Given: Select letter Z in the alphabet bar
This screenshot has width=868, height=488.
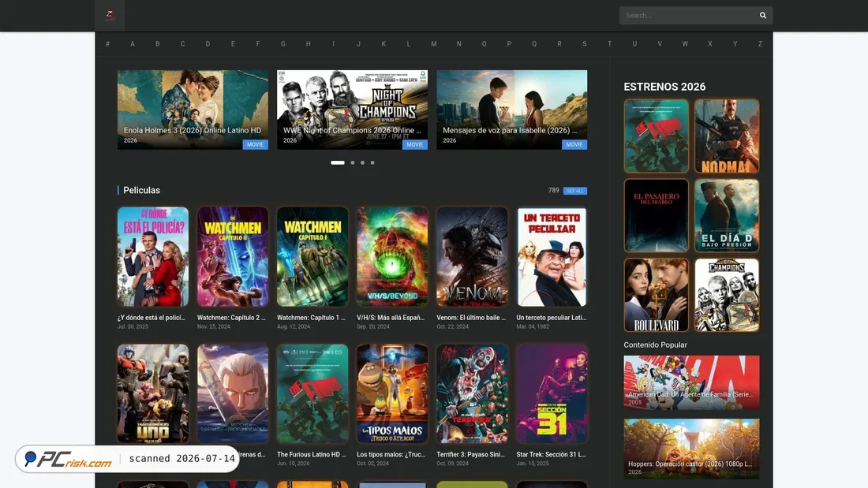Looking at the screenshot, I should click(x=760, y=43).
